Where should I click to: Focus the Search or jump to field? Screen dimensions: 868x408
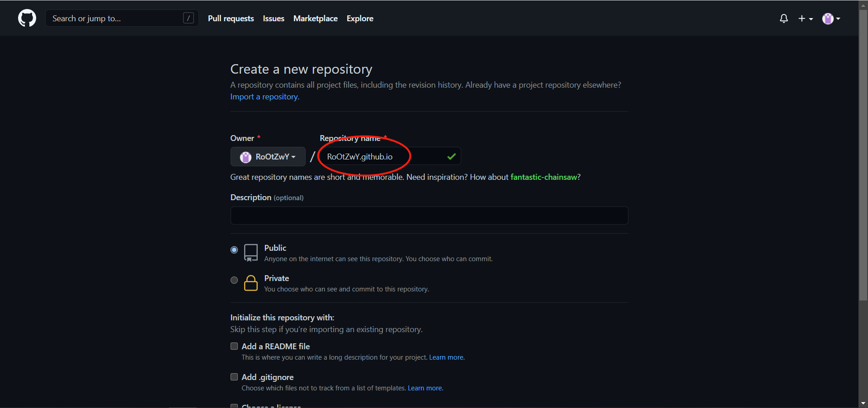pos(122,18)
